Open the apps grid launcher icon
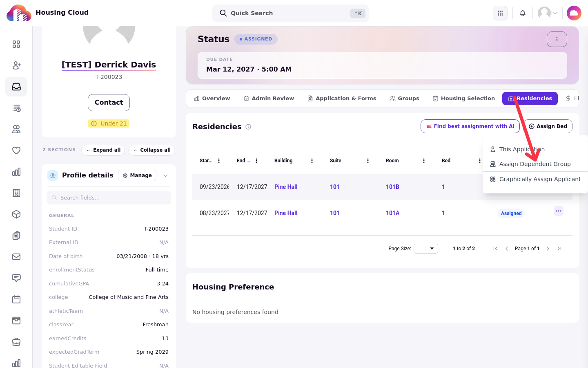588x368 pixels. coord(500,13)
